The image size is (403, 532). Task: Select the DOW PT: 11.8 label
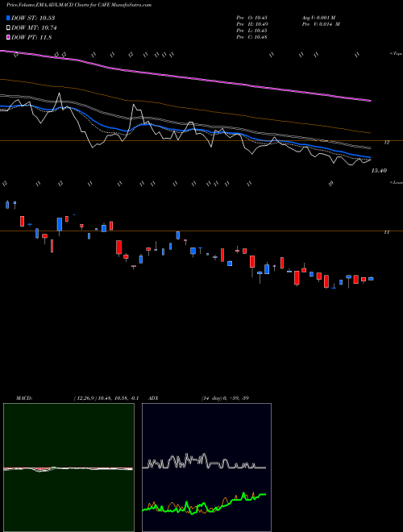click(x=31, y=37)
